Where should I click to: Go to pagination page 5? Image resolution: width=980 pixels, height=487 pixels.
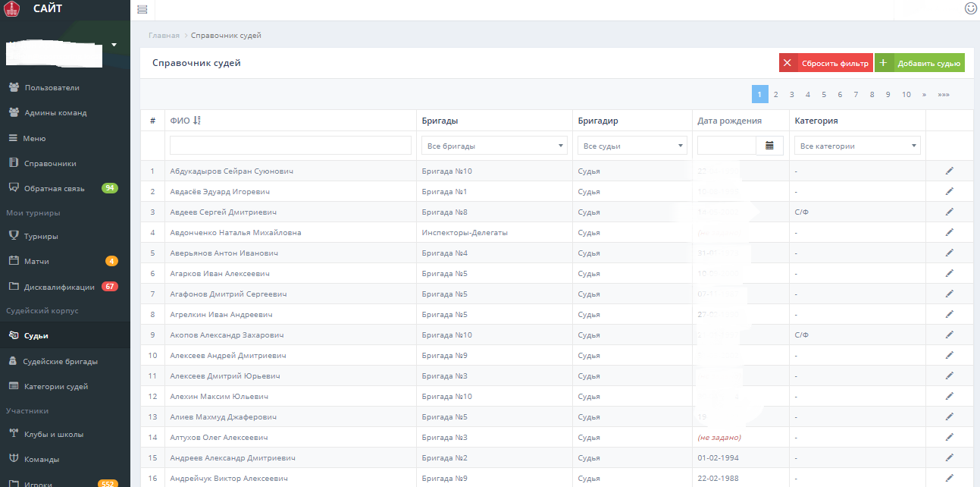(824, 94)
